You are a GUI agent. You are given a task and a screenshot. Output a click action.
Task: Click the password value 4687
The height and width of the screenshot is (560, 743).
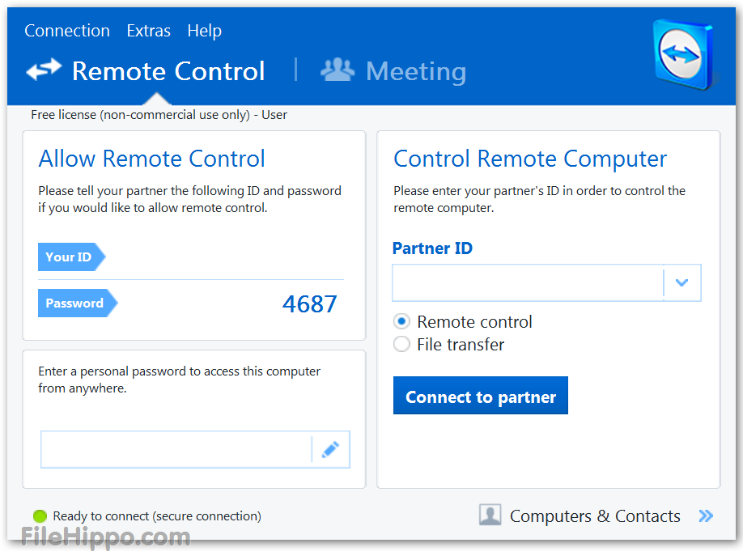(x=309, y=303)
